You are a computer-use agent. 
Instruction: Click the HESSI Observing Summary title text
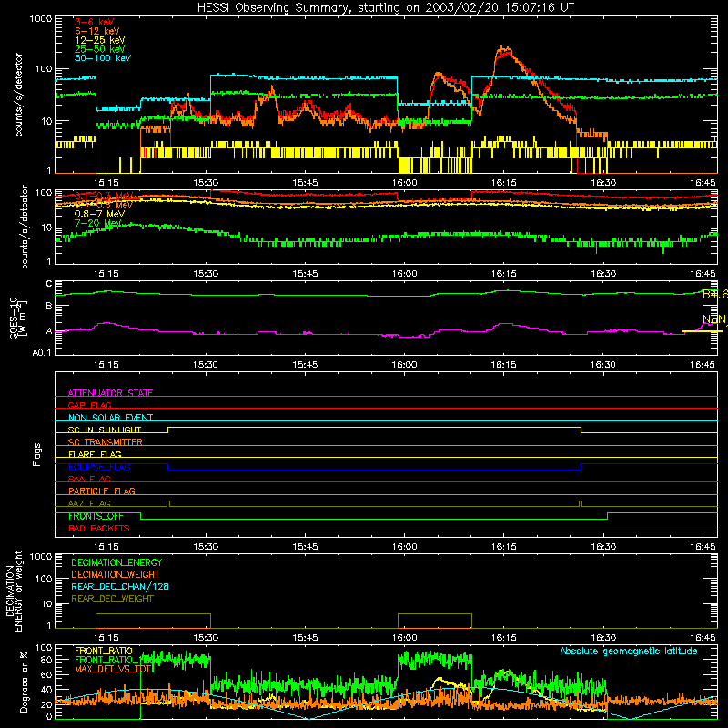coord(385,7)
